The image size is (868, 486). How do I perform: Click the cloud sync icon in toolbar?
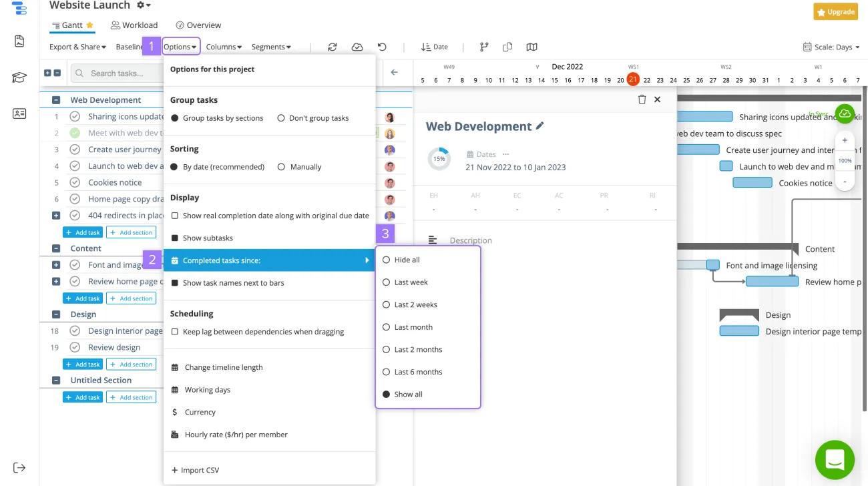(357, 47)
